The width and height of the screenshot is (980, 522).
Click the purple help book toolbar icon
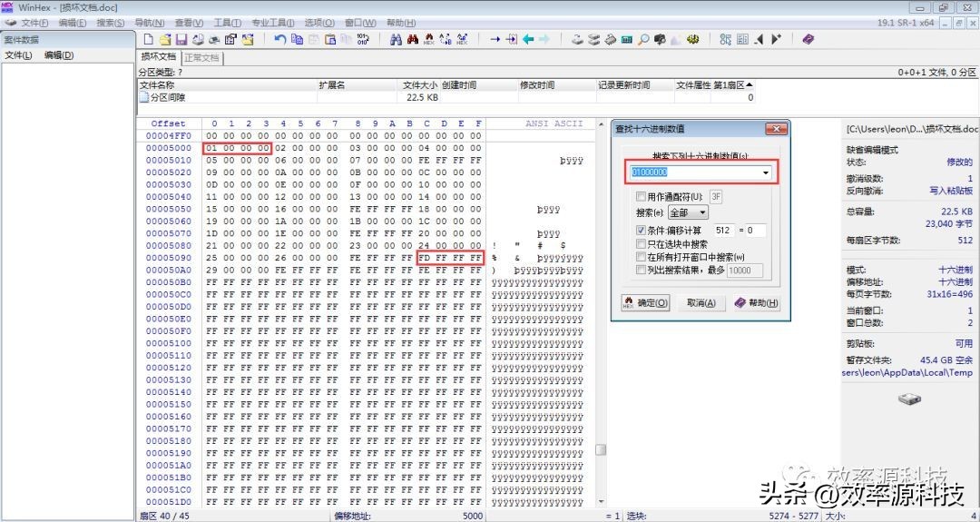point(808,40)
